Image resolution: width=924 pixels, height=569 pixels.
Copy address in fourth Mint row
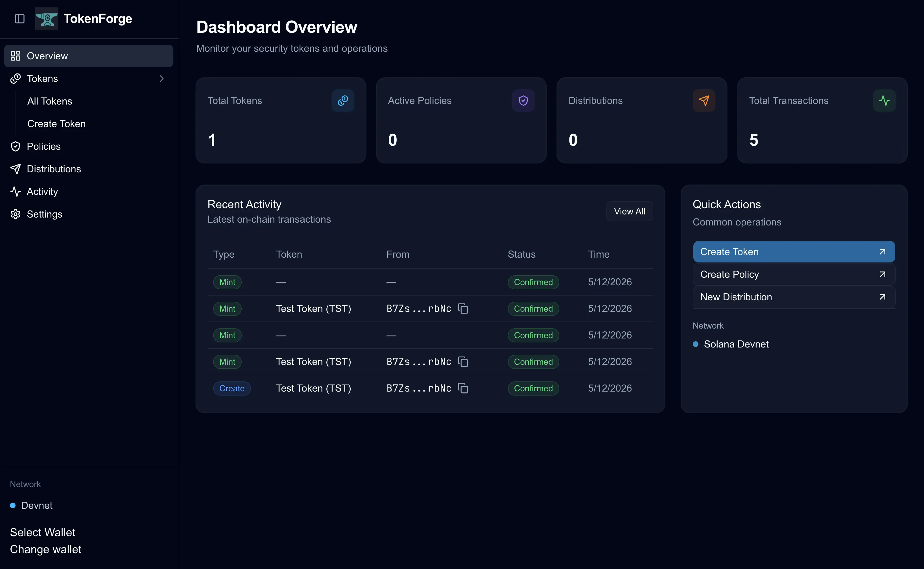[463, 362]
